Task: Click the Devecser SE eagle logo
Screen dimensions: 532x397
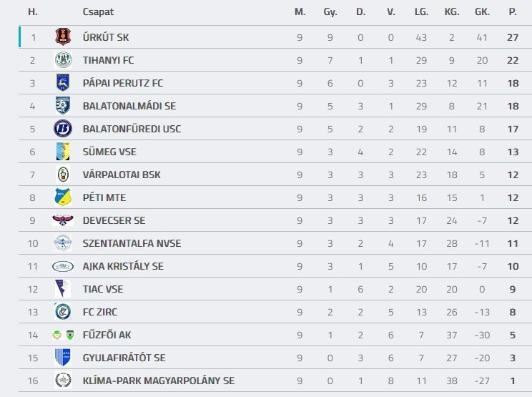Action: click(63, 220)
